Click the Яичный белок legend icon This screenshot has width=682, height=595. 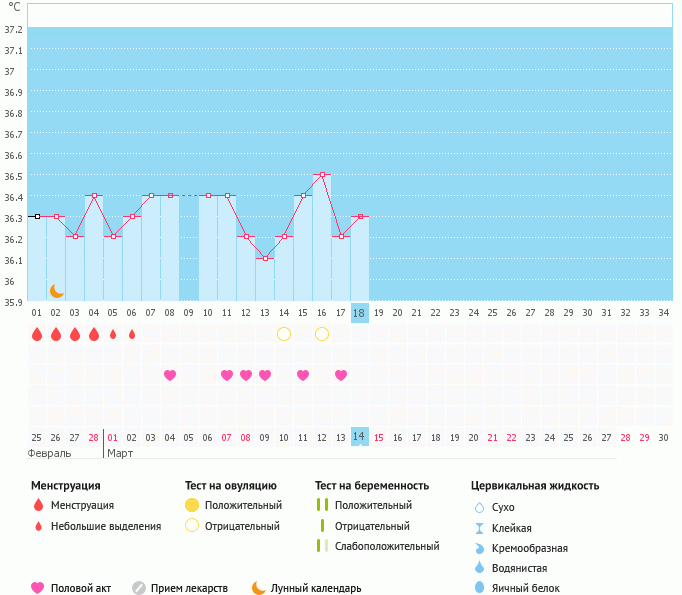click(x=479, y=588)
